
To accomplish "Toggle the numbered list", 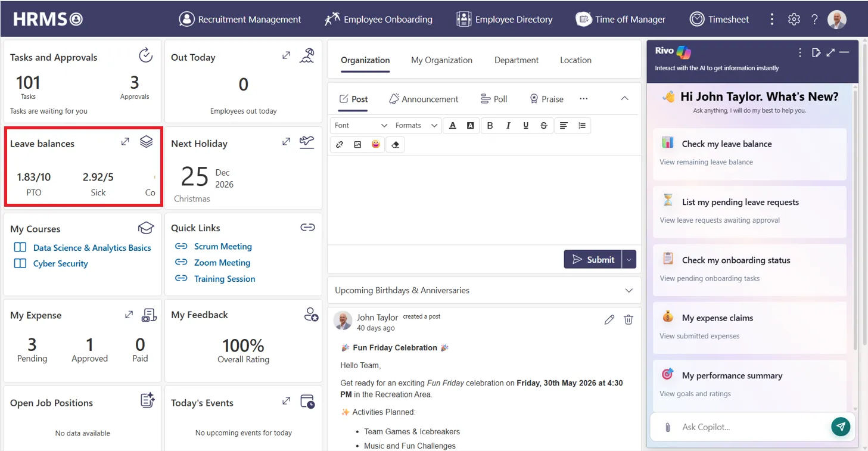I will 582,126.
